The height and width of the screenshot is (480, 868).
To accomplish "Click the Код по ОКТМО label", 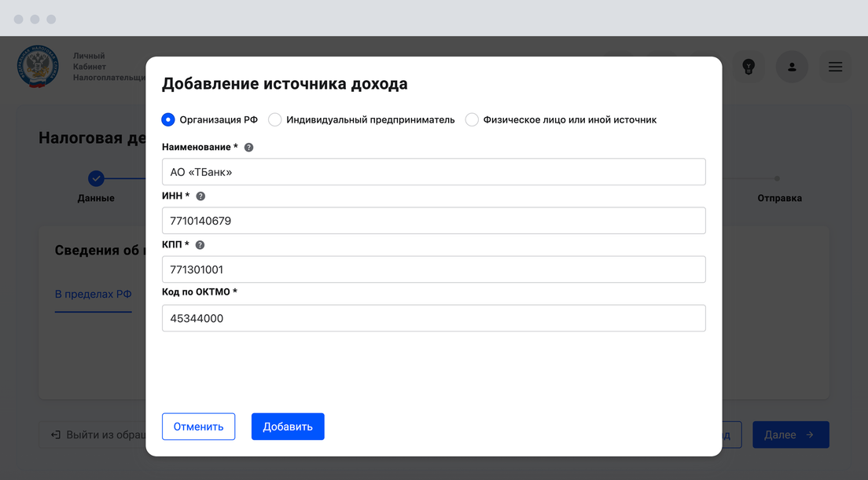I will tap(199, 291).
